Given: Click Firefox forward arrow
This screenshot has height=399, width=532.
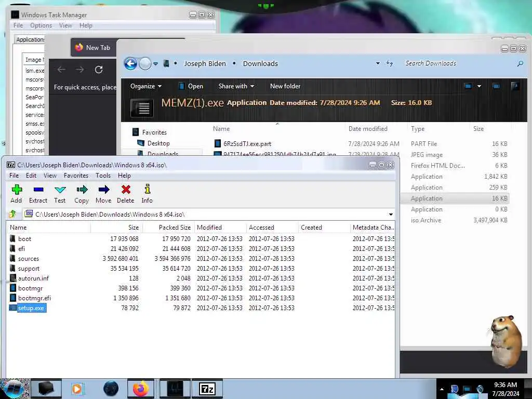Looking at the screenshot, I should 79,70.
